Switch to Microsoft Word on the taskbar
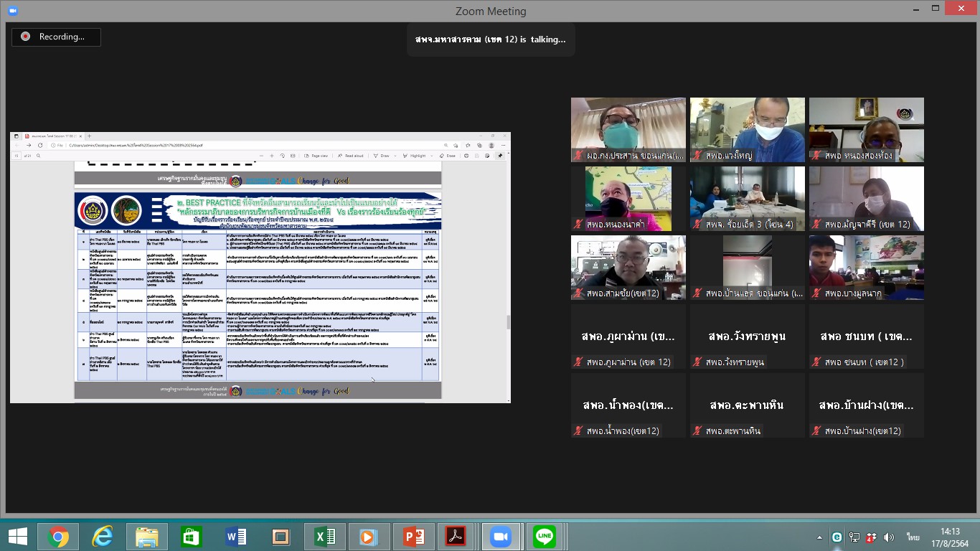This screenshot has width=980, height=551. click(236, 536)
